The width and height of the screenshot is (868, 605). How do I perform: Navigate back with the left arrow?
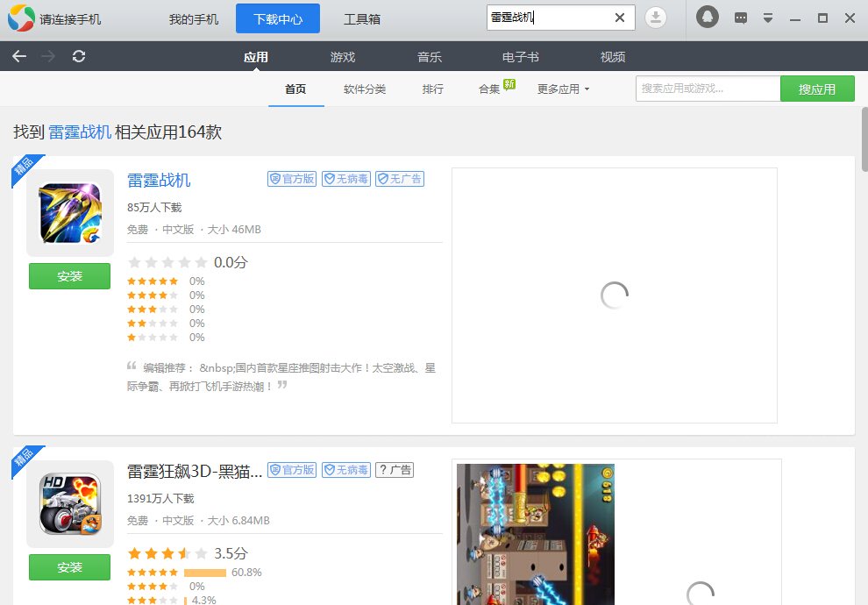click(x=18, y=56)
